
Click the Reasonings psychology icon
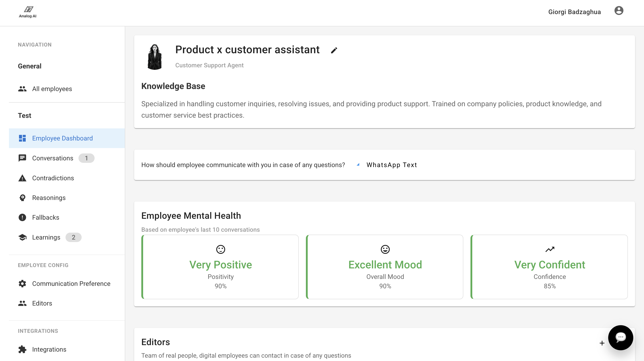pos(22,197)
